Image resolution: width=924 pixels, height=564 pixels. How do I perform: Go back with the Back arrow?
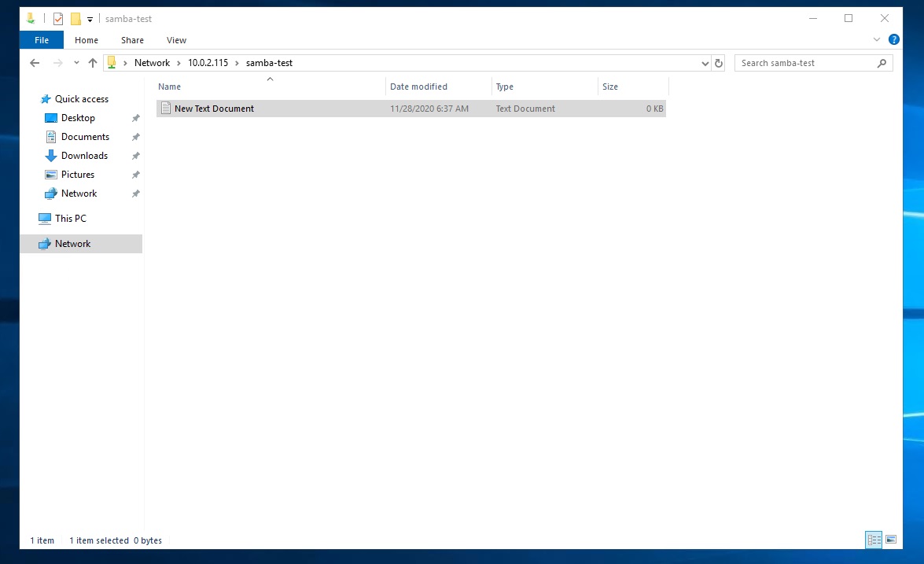pyautogui.click(x=35, y=63)
